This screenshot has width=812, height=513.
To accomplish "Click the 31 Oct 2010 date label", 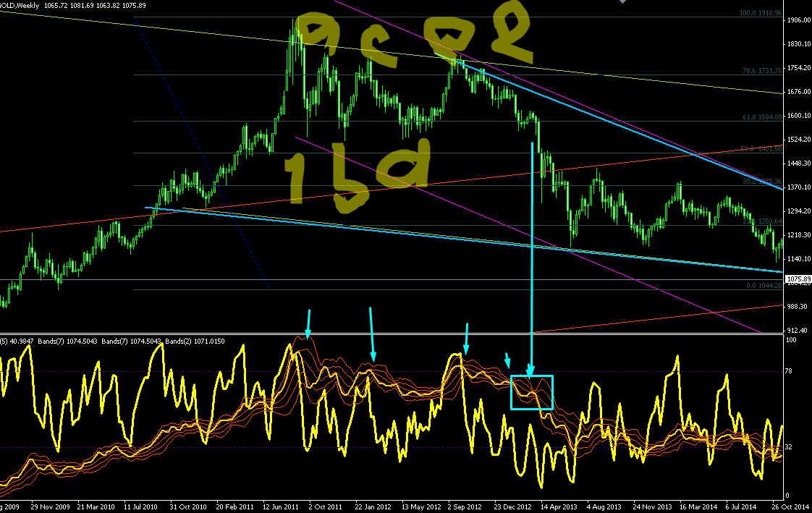I will (188, 506).
